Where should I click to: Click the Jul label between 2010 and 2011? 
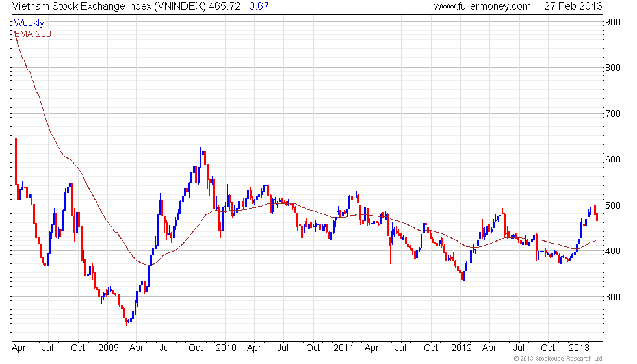click(x=283, y=348)
